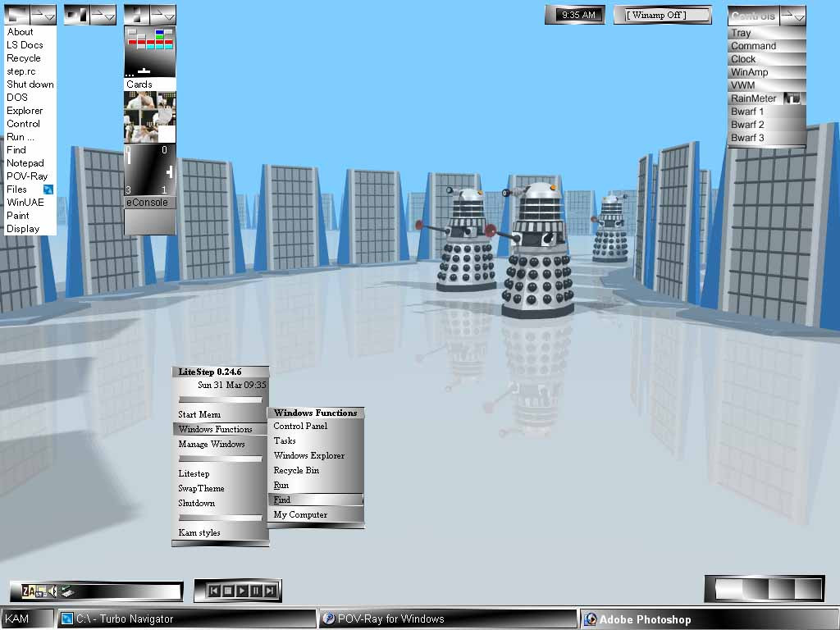Viewport: 840px width, 630px height.
Task: Start Winamp playback with play button
Action: click(x=242, y=591)
